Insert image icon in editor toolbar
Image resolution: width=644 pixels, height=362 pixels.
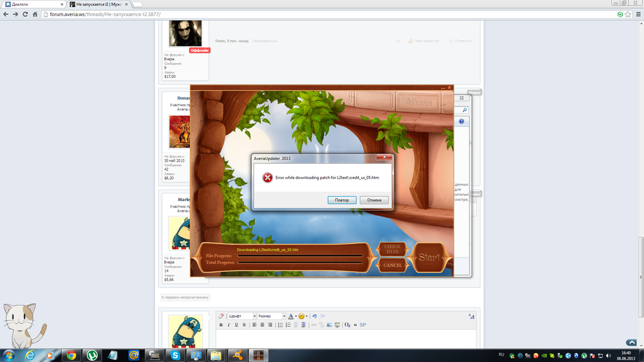tap(329, 325)
